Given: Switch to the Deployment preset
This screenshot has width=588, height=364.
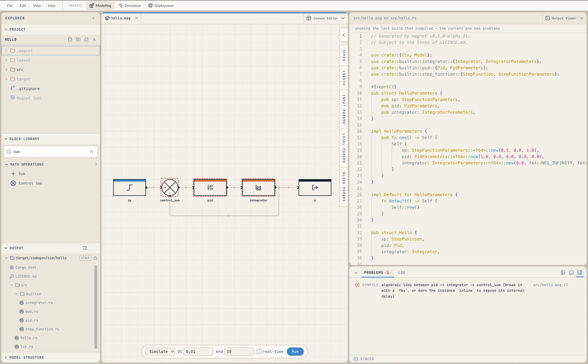Looking at the screenshot, I should coord(161,5).
